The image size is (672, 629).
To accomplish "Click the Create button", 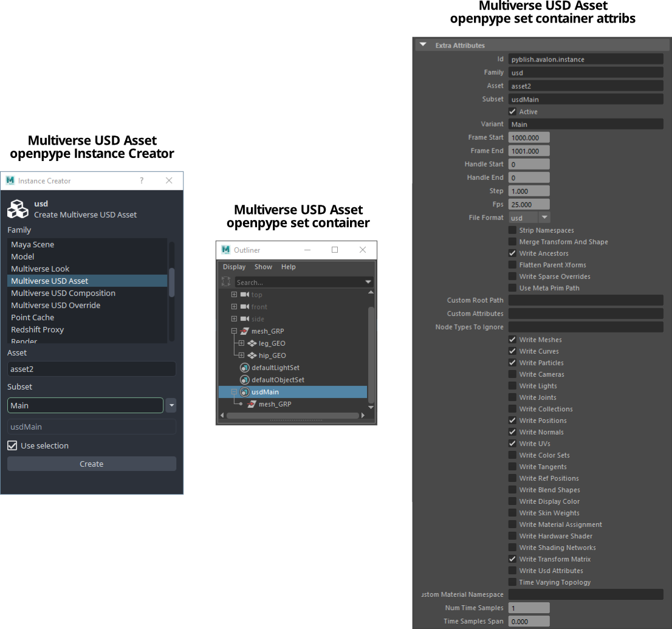I will click(x=92, y=464).
